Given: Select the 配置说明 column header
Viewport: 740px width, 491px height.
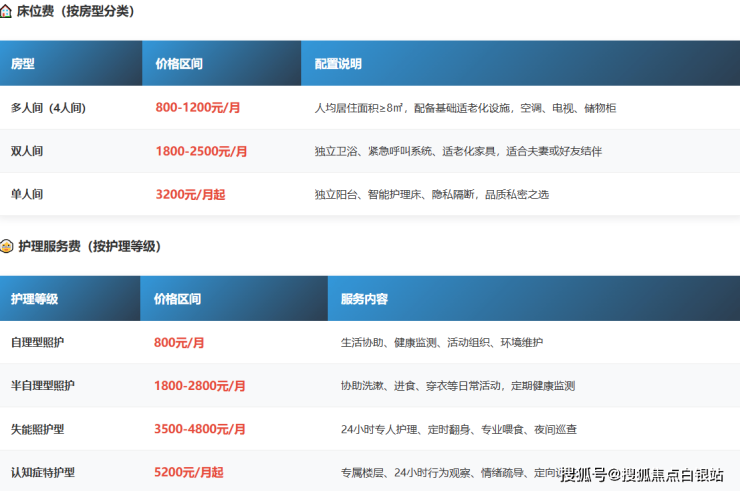Looking at the screenshot, I should pyautogui.click(x=338, y=63).
